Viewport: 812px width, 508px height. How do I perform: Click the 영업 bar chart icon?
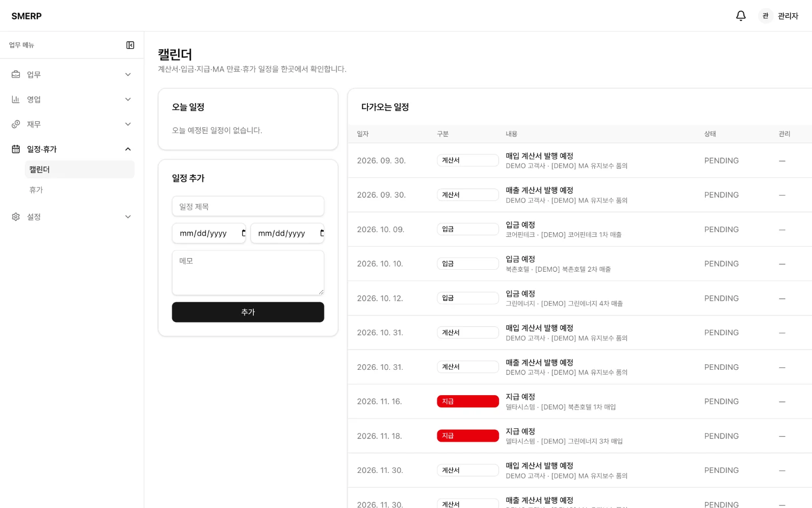[16, 100]
